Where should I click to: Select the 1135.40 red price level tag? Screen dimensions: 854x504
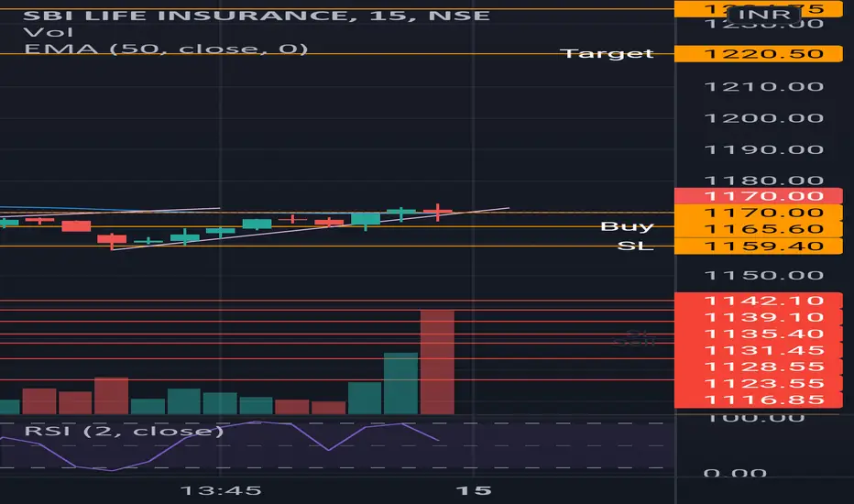coord(758,334)
